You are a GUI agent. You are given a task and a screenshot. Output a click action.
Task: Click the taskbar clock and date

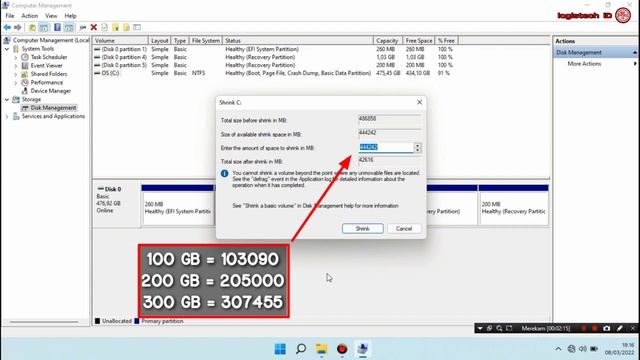click(620, 349)
